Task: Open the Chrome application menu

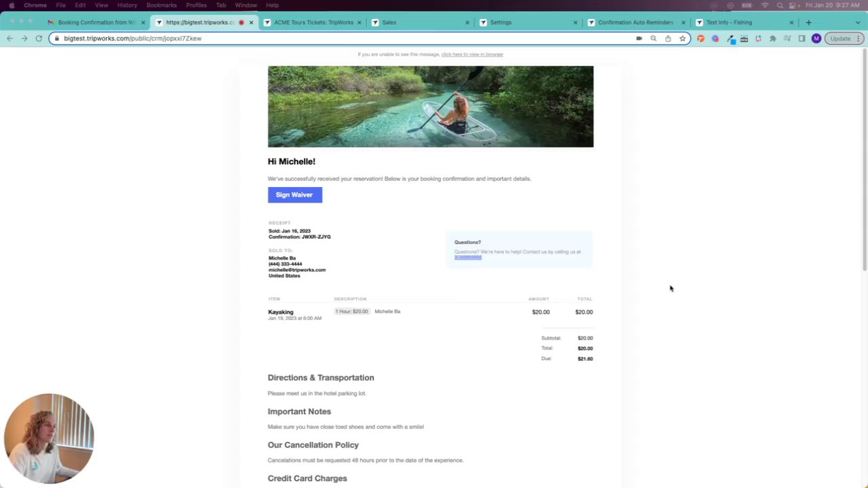Action: (35, 5)
